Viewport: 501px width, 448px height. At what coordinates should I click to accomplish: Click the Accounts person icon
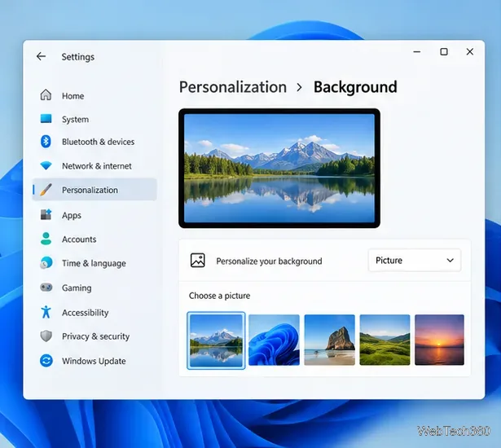pyautogui.click(x=46, y=239)
